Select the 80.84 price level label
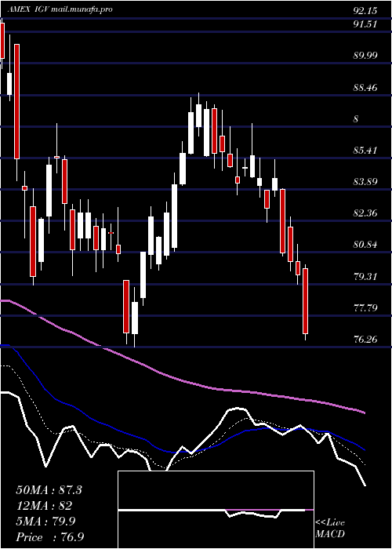Viewport: 392px width, 549px height. point(365,245)
